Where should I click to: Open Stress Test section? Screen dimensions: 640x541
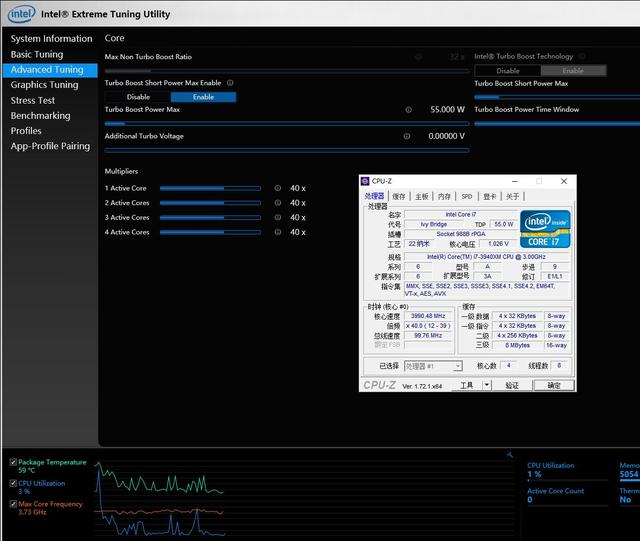click(33, 100)
